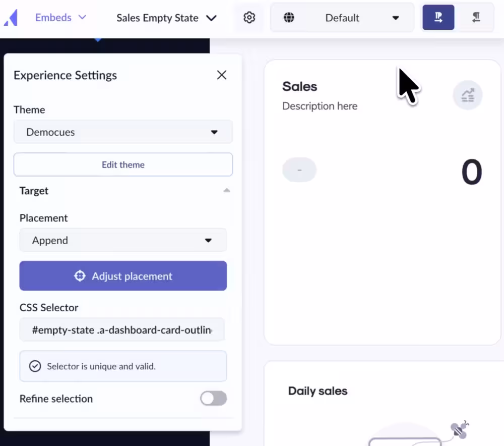504x446 pixels.
Task: Click the Appcues logo icon
Action: pos(11,17)
